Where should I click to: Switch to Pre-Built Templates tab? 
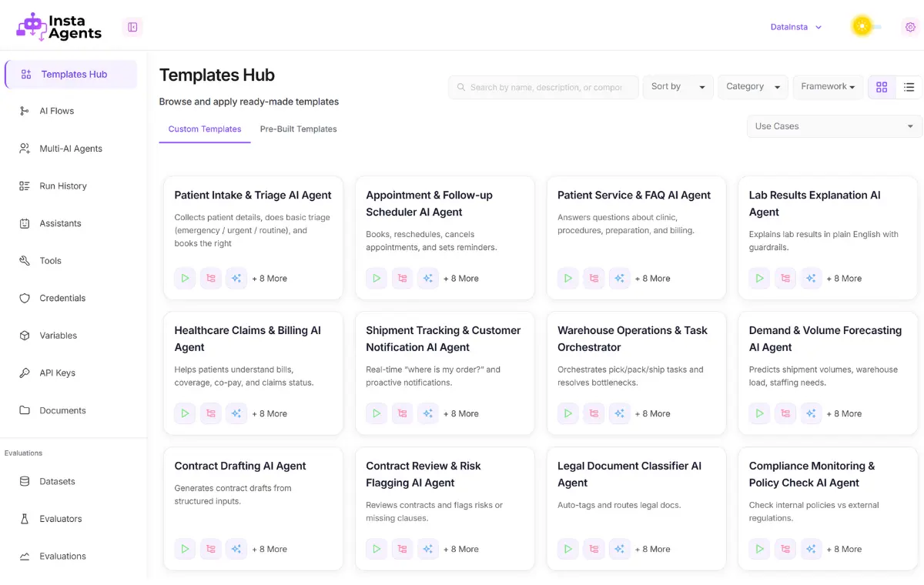pyautogui.click(x=298, y=129)
